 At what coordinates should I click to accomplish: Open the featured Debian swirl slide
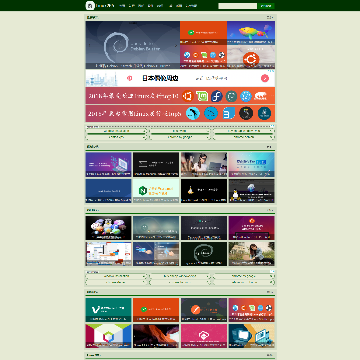133,45
